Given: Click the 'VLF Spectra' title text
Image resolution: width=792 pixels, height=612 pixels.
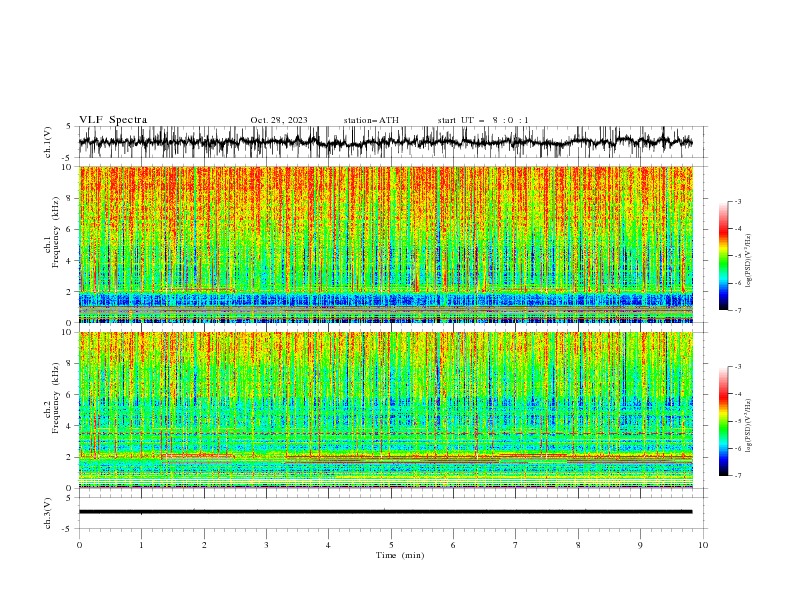Looking at the screenshot, I should [x=113, y=120].
